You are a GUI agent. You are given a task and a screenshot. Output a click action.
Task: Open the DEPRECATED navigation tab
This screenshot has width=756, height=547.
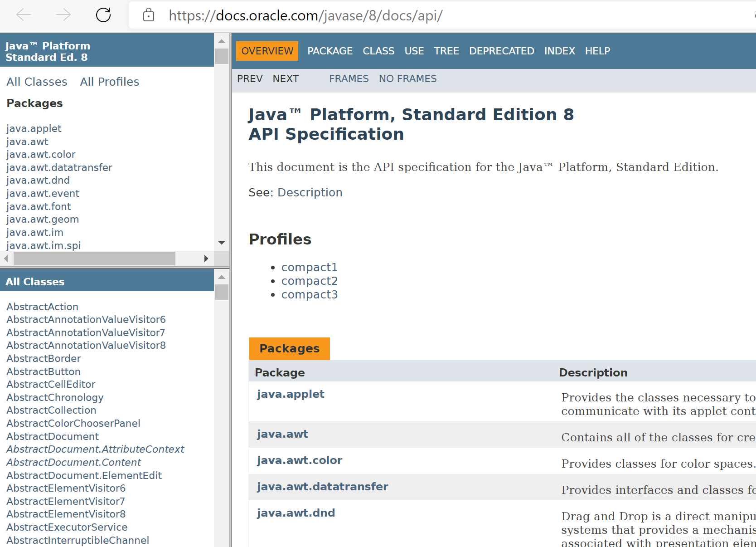click(501, 51)
